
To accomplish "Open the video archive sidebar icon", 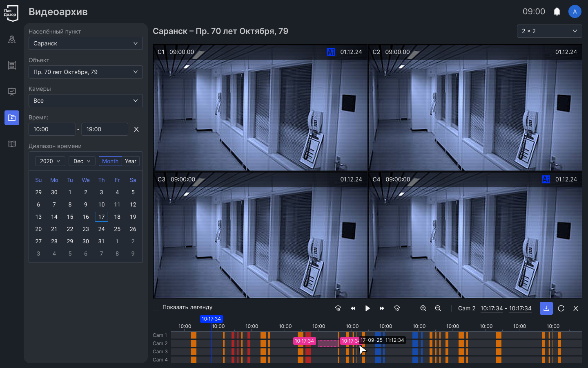I will coord(12,118).
